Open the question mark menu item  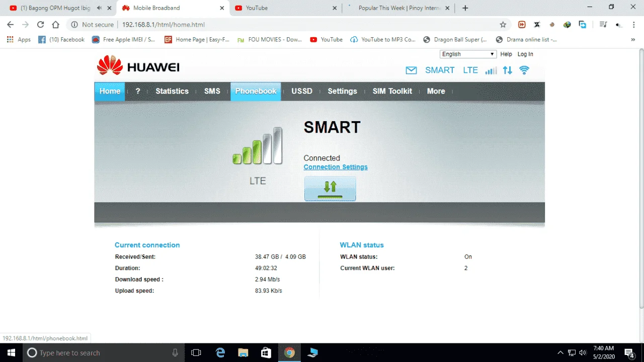click(138, 91)
